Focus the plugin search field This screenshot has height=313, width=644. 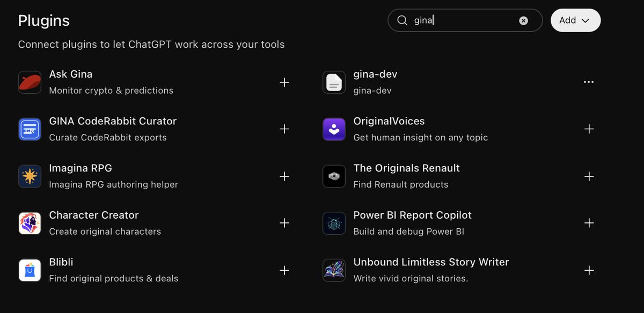465,20
